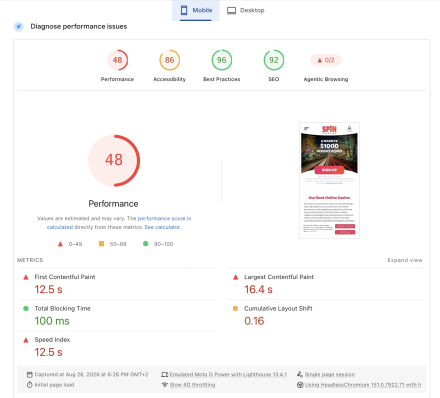Image resolution: width=440 pixels, height=398 pixels.
Task: Click the First Contentful Paint label
Action: coord(65,277)
